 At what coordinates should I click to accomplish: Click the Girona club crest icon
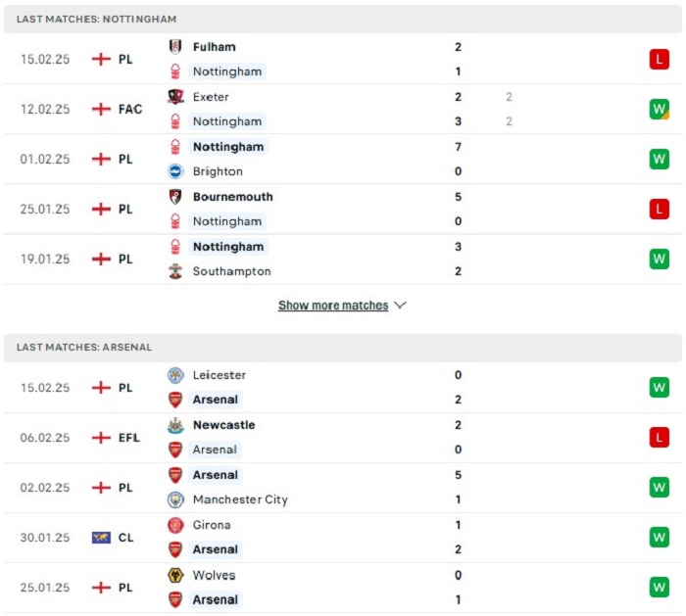coord(175,525)
